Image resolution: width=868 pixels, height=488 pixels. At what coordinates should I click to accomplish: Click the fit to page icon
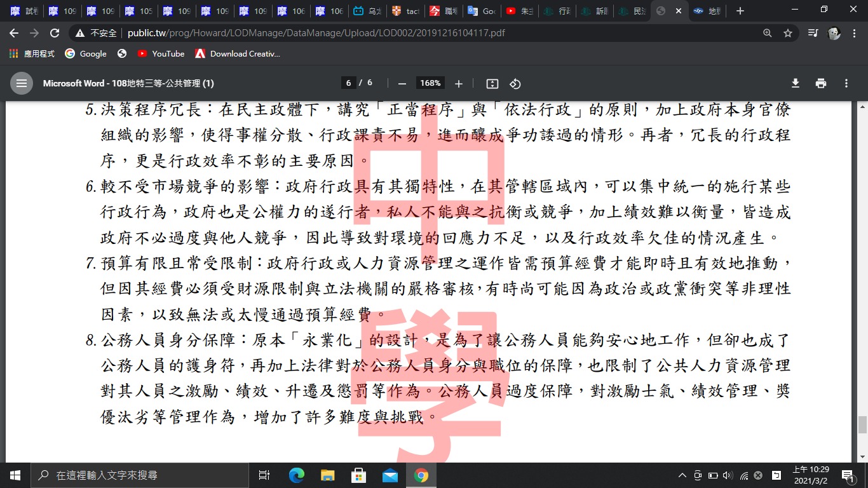(492, 83)
